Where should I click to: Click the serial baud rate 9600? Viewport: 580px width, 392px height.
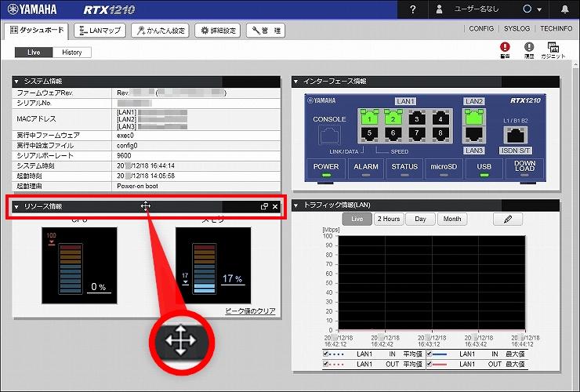(x=124, y=156)
